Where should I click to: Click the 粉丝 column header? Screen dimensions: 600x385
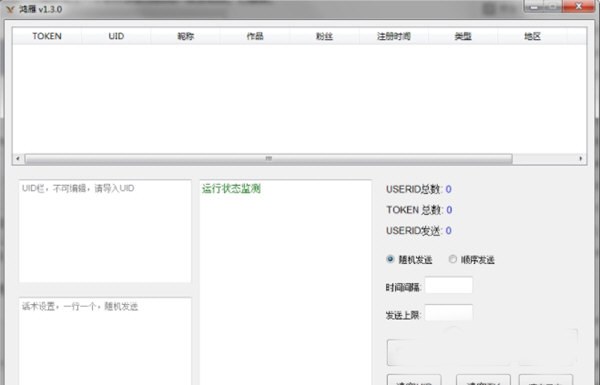click(324, 36)
